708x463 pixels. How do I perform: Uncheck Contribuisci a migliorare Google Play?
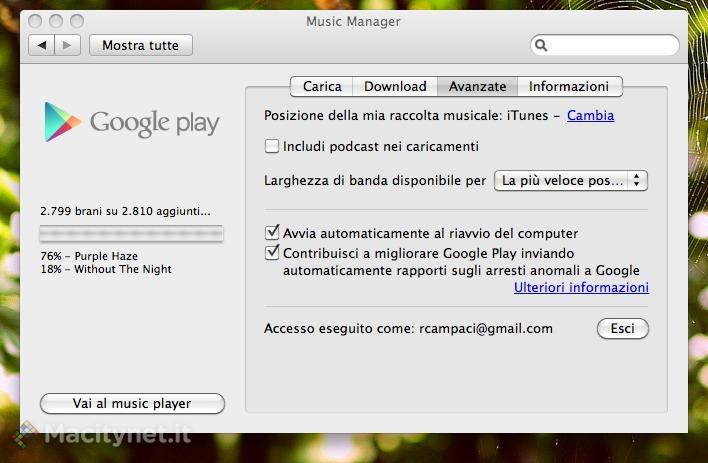(272, 253)
